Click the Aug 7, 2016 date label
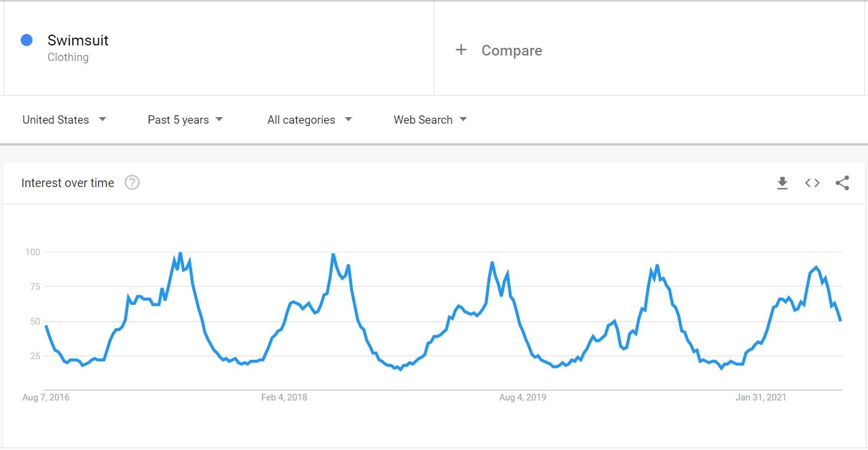 click(x=46, y=397)
